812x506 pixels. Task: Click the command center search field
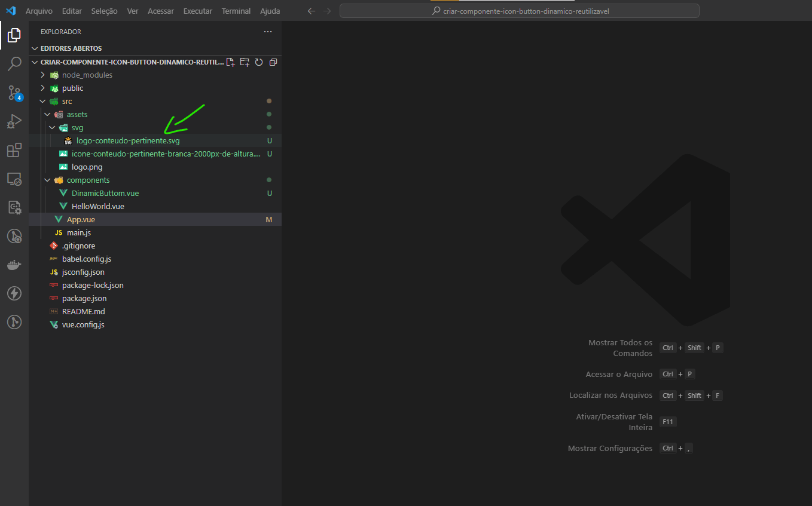tap(519, 11)
